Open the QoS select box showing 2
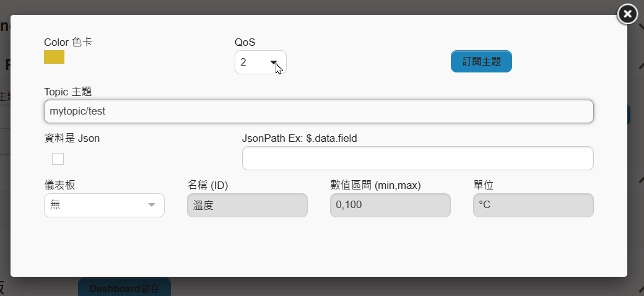This screenshot has width=644, height=296. 261,62
